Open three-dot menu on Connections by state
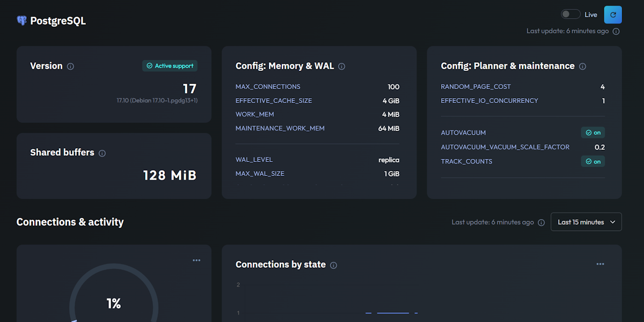Screen dimensions: 644x322 pyautogui.click(x=600, y=264)
